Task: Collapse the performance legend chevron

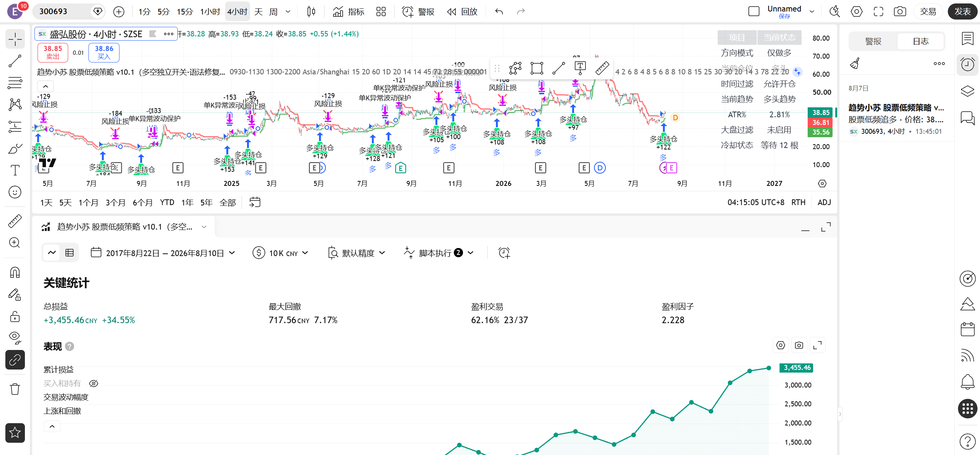Action: pos(52,427)
